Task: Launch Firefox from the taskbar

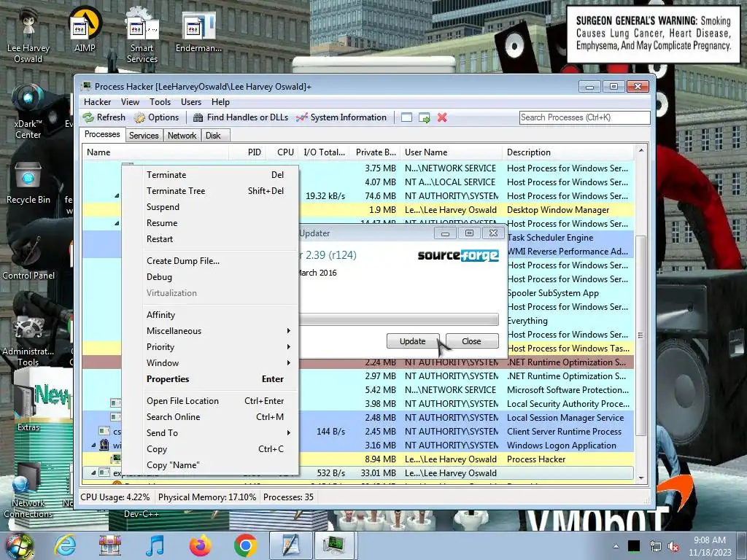Action: pos(200,545)
